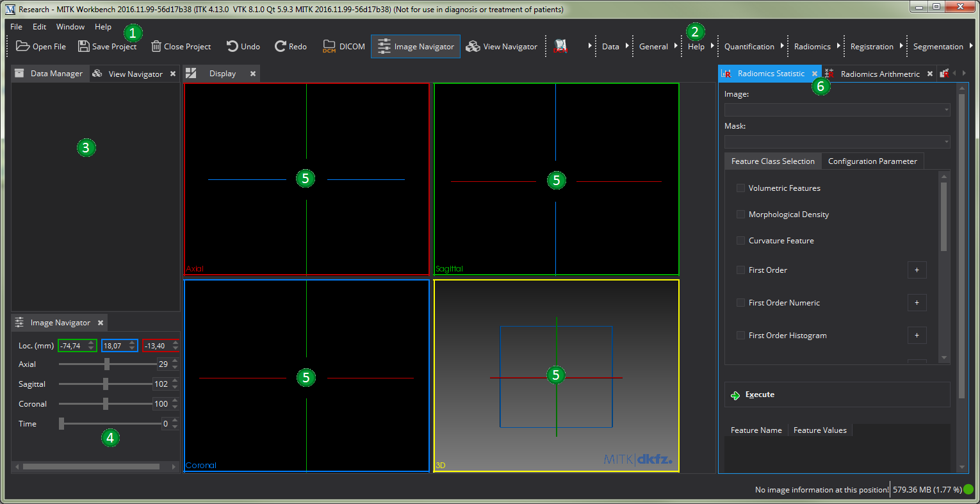Toggle the Image Navigator toolbar button
This screenshot has width=980, height=504.
tap(416, 46)
